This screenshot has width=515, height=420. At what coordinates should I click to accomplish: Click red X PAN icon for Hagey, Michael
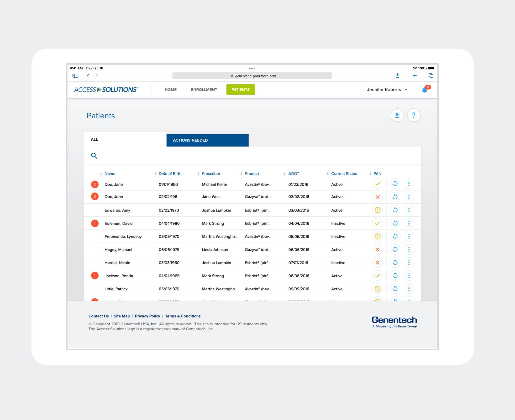point(377,249)
